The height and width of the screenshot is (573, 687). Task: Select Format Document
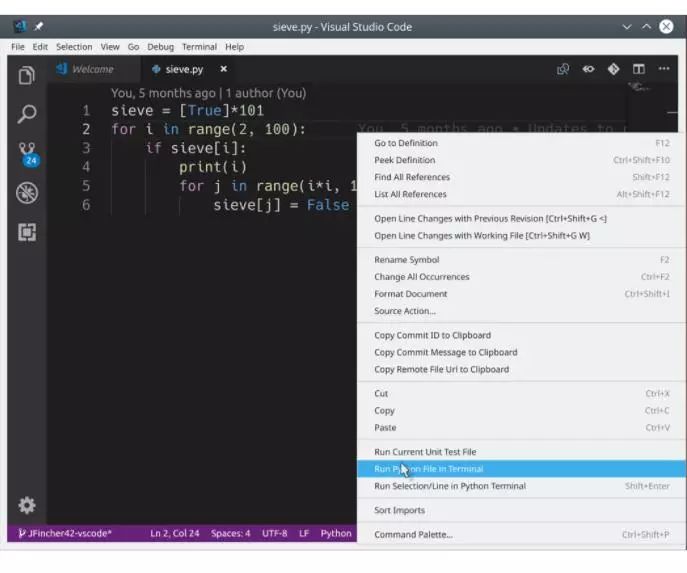pos(521,294)
